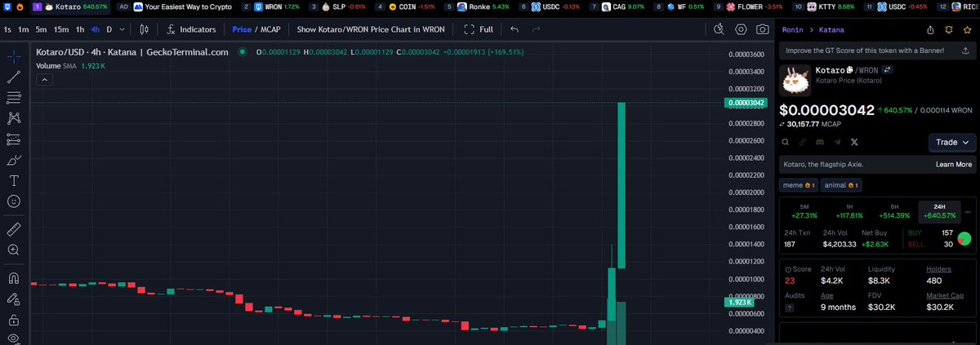Open the pattern drawing tools
This screenshot has height=345, width=980.
pos(13,118)
